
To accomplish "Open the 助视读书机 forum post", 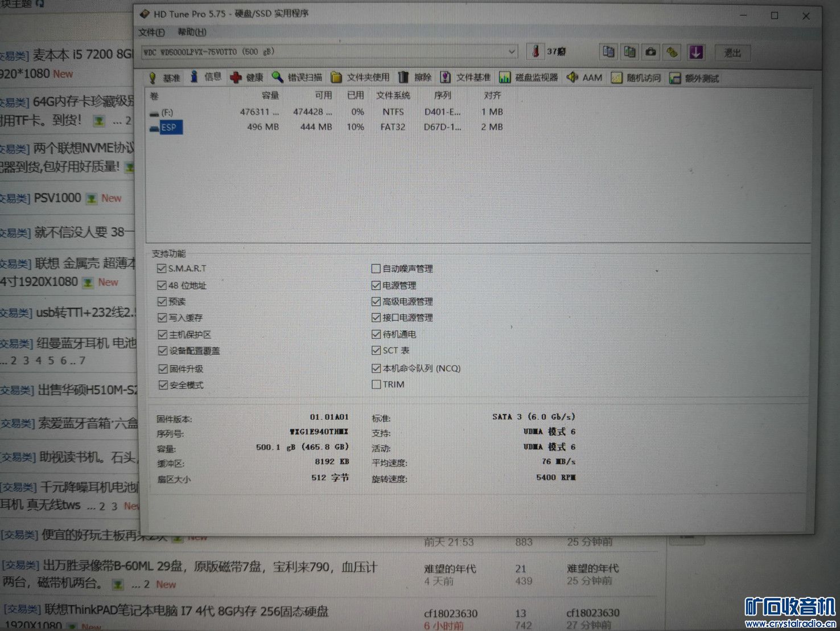I will coord(88,457).
